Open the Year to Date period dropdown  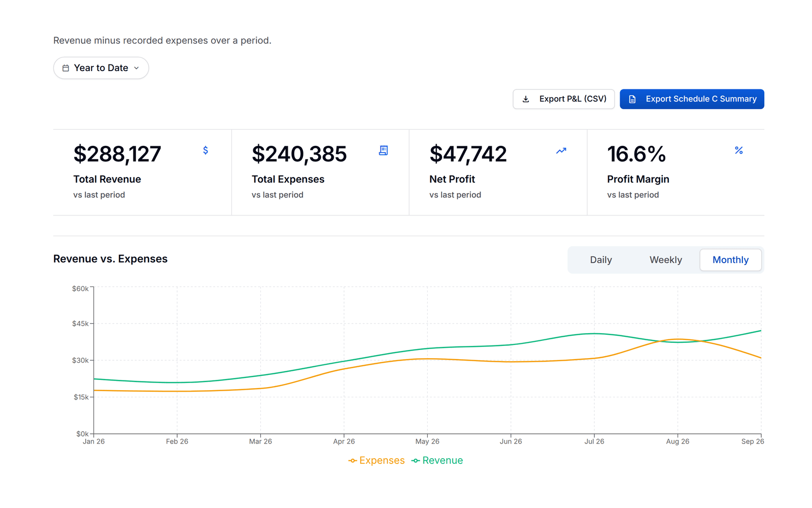tap(101, 68)
